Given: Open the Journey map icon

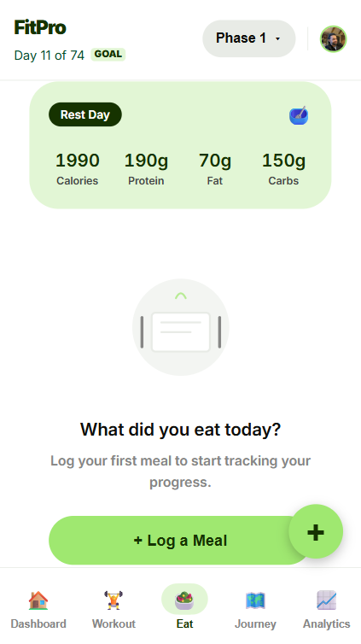Looking at the screenshot, I should 255,600.
